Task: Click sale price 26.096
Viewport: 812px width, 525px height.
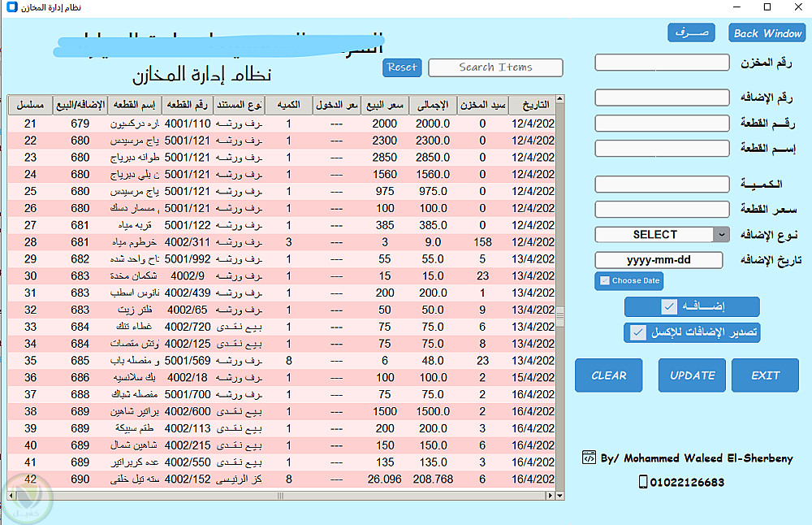Action: [x=385, y=479]
